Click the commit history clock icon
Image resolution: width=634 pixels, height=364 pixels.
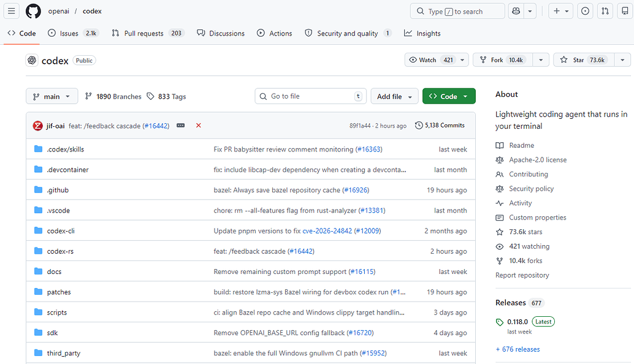[419, 125]
